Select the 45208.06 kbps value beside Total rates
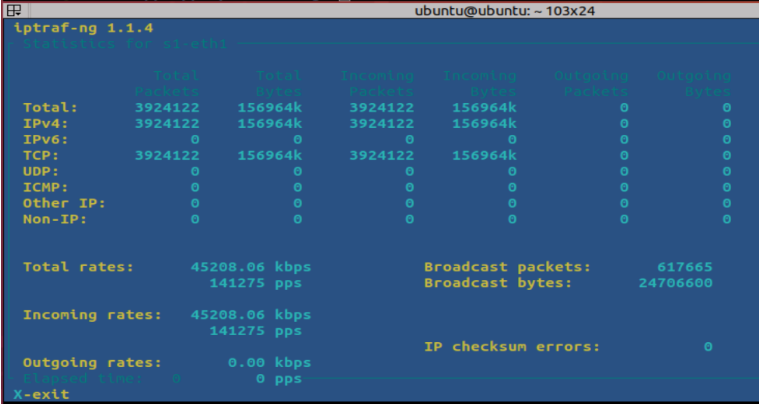The image size is (759, 404). pyautogui.click(x=251, y=267)
